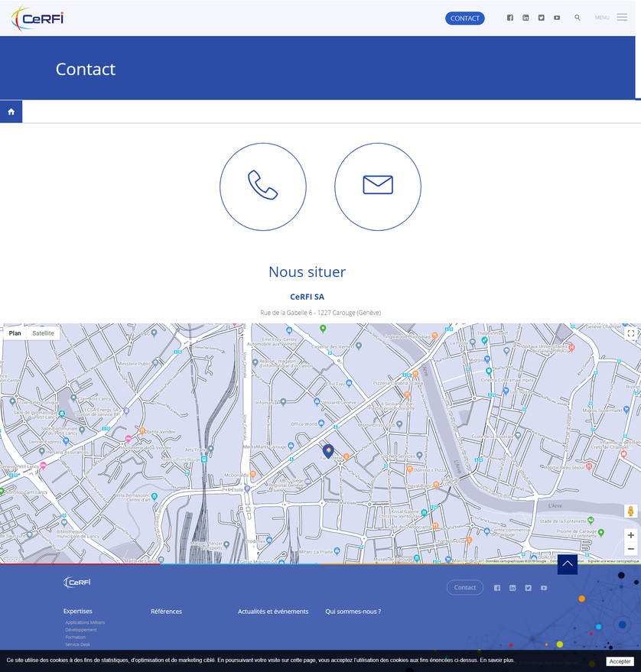Screen dimensions: 641x672
Task: Toggle map fullscreen view
Action: point(631,333)
